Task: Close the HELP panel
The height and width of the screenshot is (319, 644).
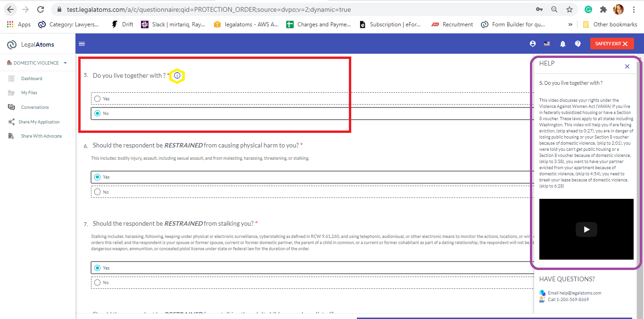Action: click(627, 66)
